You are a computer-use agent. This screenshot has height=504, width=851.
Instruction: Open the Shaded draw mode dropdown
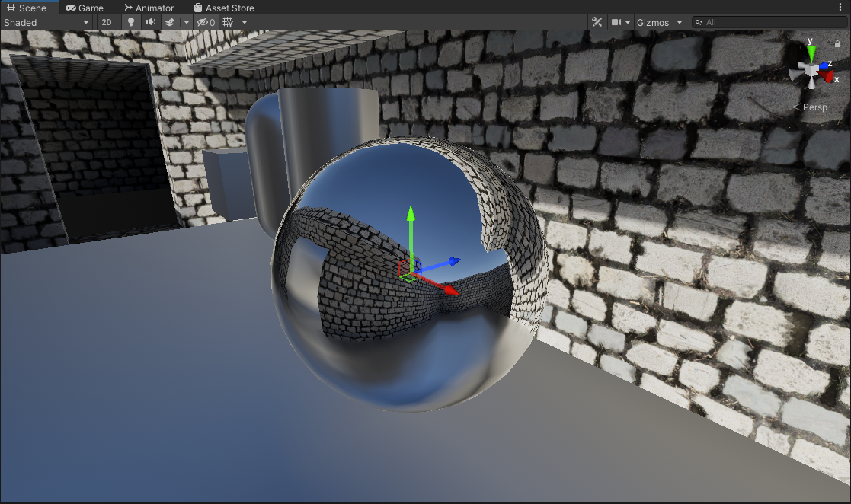46,22
